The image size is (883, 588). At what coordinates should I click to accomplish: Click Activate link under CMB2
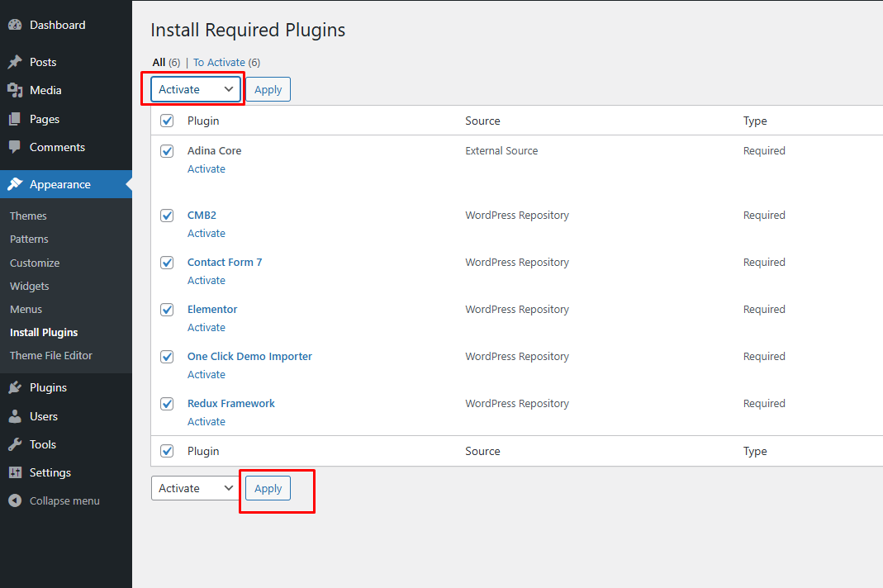tap(207, 233)
